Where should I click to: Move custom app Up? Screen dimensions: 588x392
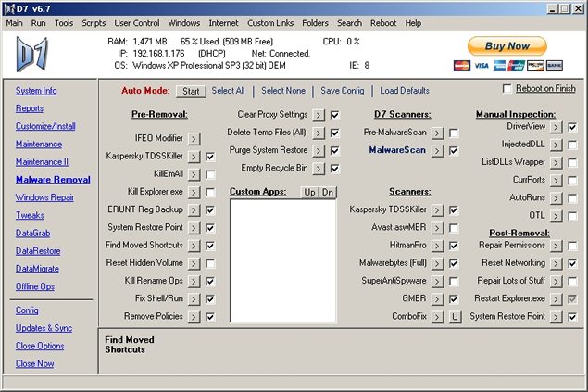coord(309,193)
